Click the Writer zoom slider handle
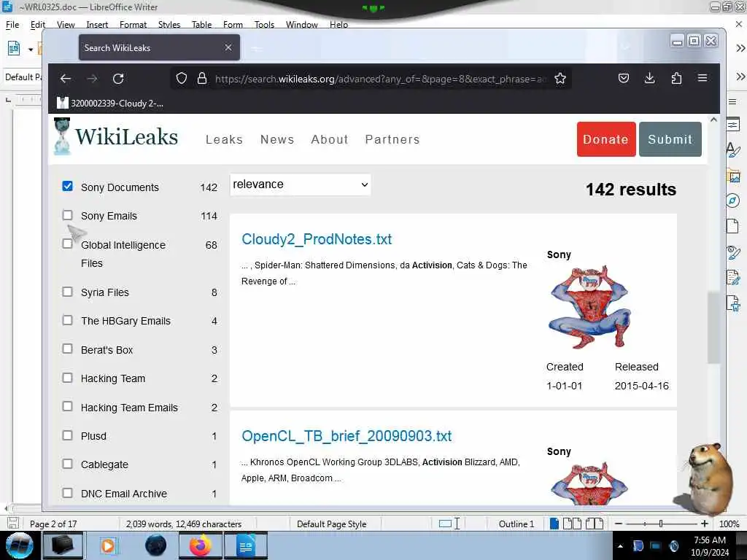Image resolution: width=747 pixels, height=560 pixels. click(661, 524)
